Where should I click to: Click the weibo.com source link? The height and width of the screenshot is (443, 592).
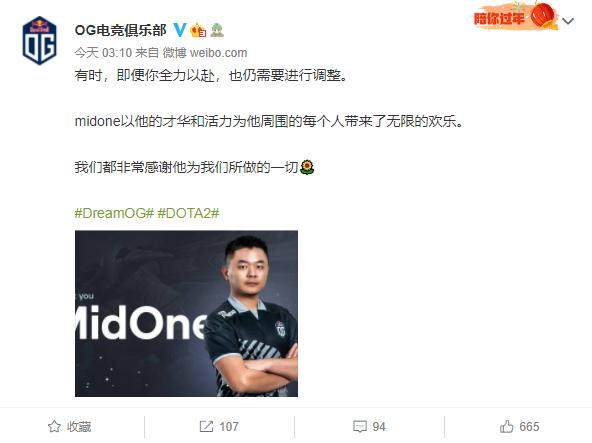pos(218,52)
